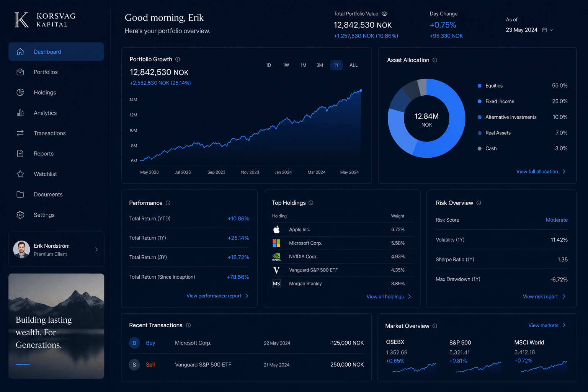Viewport: 588px width, 392px height.
Task: Click chevron beside View performance report
Action: (247, 296)
